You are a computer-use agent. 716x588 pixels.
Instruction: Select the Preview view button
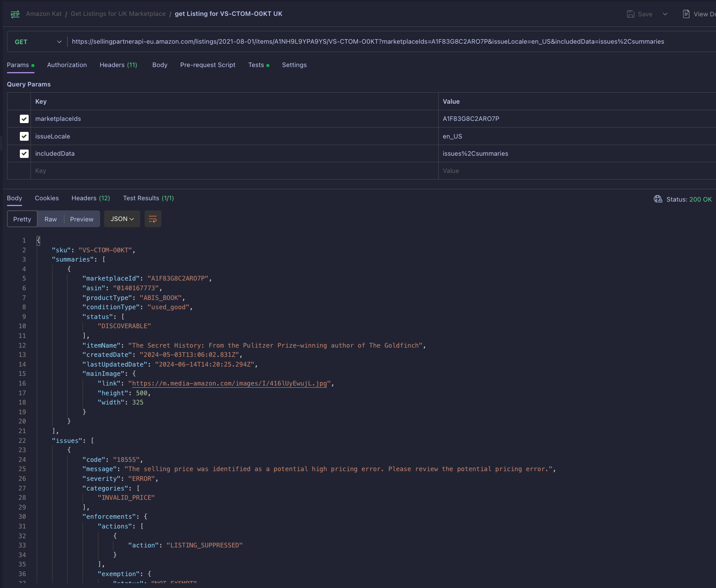coord(82,219)
